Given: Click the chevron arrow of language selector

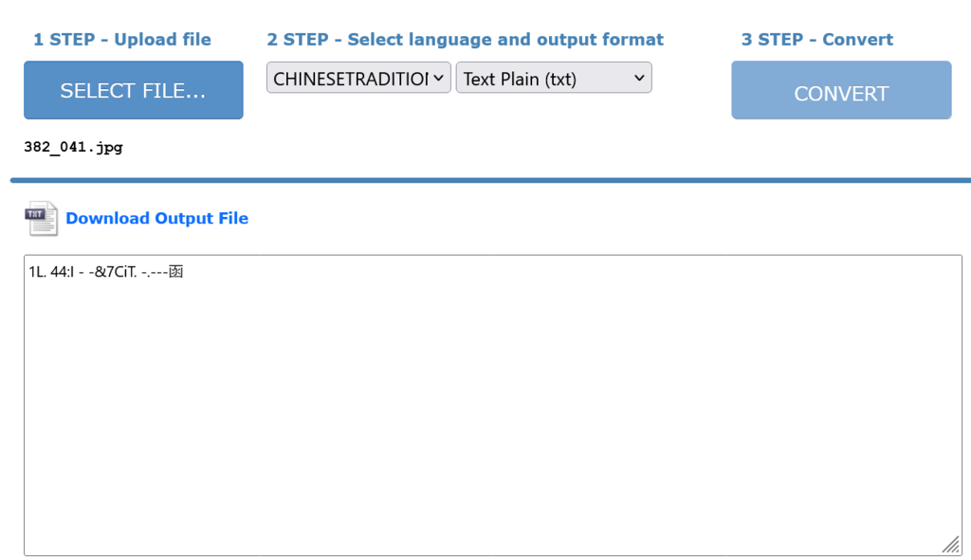Looking at the screenshot, I should [438, 78].
